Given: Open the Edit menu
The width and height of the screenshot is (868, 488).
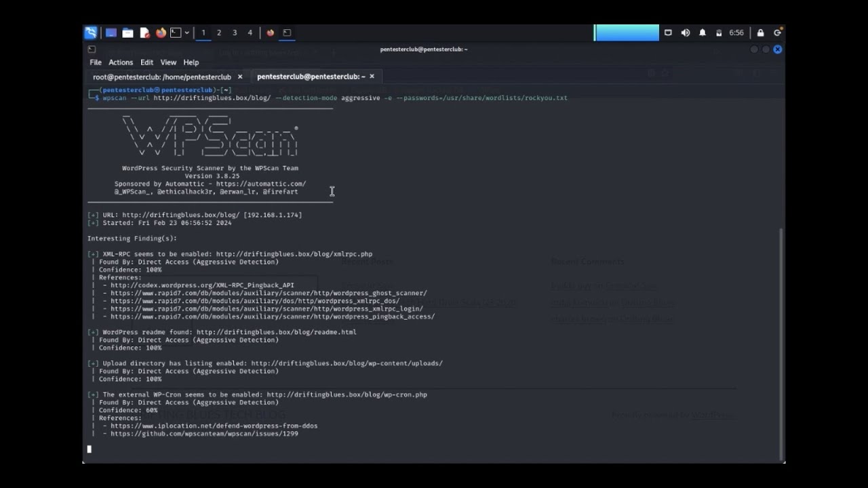Looking at the screenshot, I should coord(146,62).
